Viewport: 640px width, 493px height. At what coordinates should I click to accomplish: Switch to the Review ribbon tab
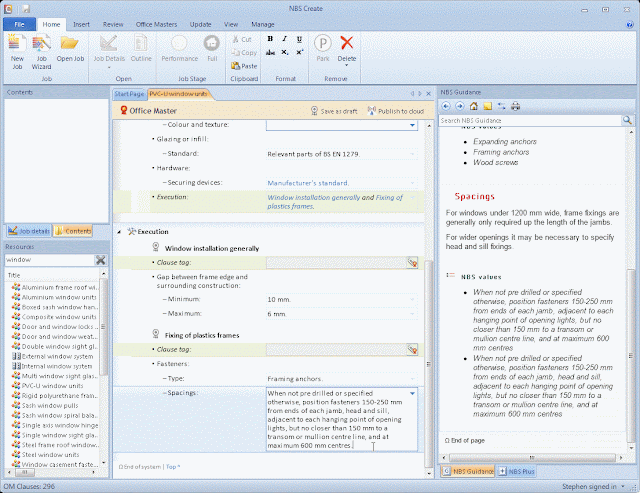(x=113, y=24)
